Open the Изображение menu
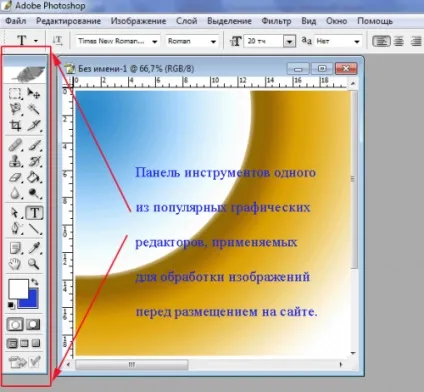This screenshot has height=392, width=424. coord(138,21)
